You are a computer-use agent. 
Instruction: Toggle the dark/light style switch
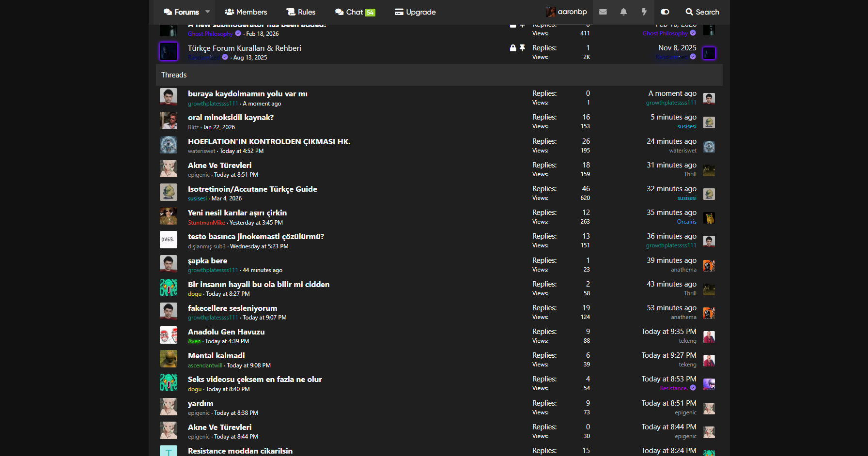coord(665,12)
